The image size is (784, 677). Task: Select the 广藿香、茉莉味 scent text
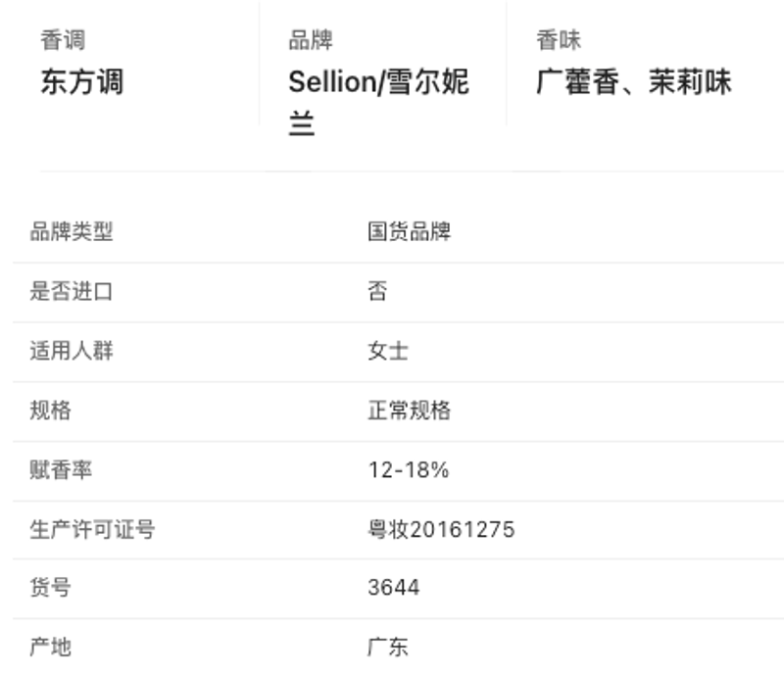633,81
